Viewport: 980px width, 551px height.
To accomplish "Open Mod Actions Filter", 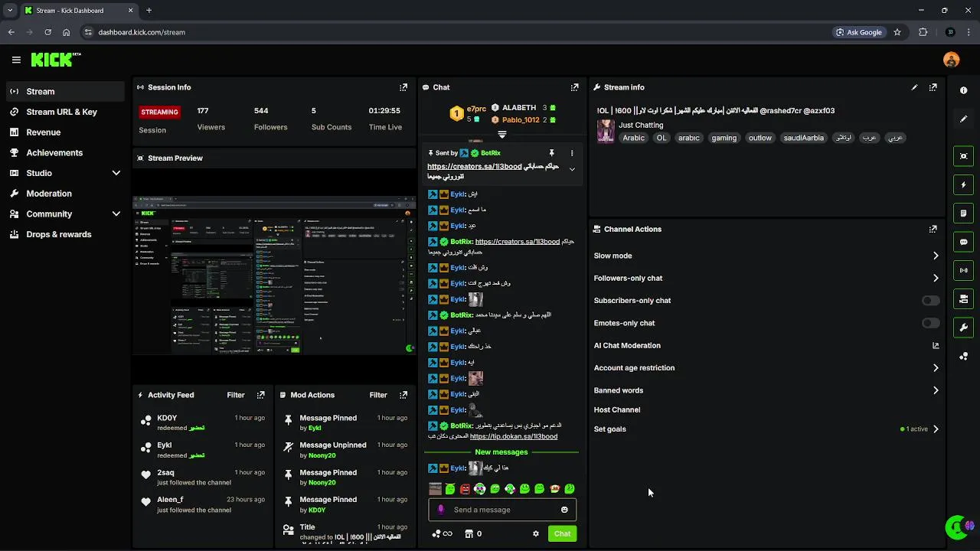I will click(378, 395).
